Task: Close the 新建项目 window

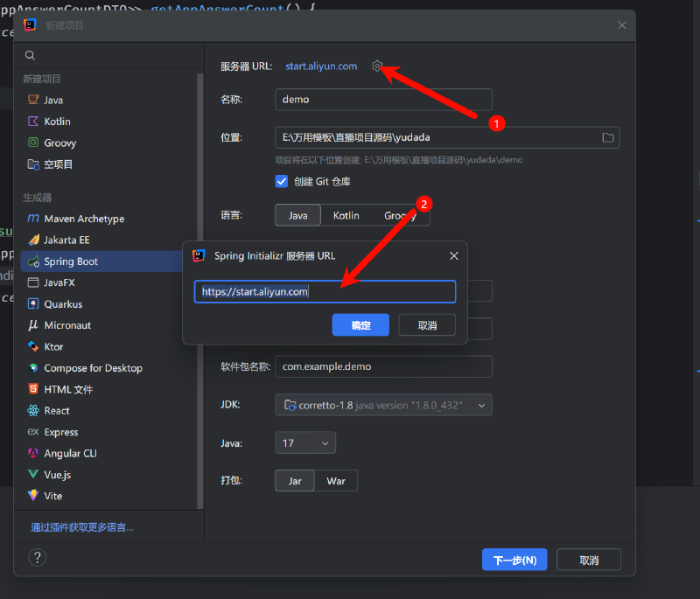Action: (x=622, y=25)
